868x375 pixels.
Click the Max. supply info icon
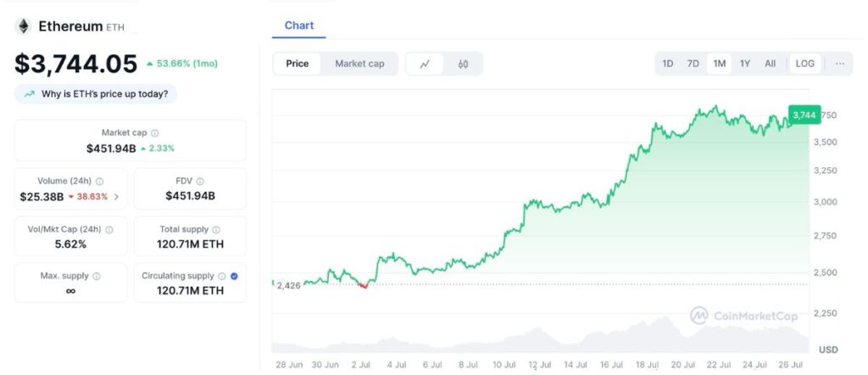click(96, 277)
